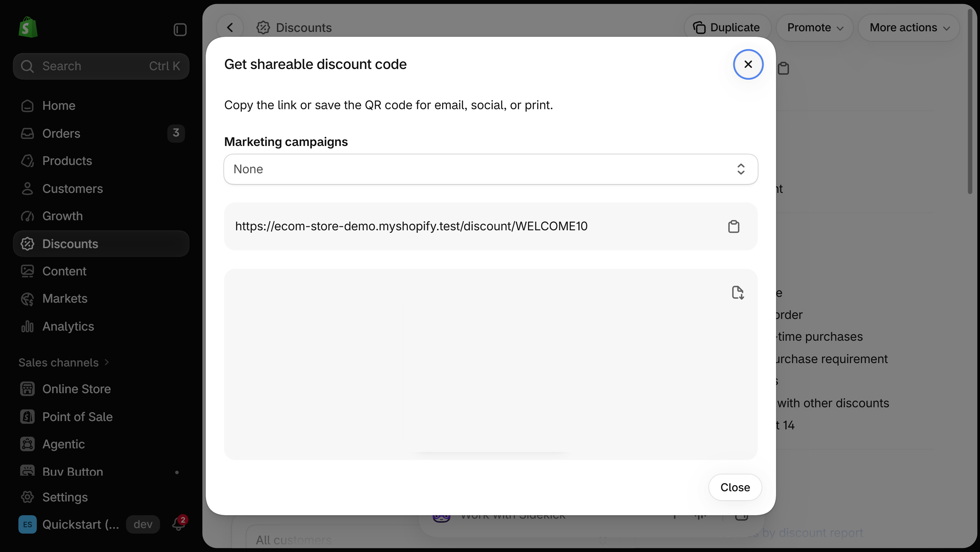Image resolution: width=980 pixels, height=552 pixels.
Task: Open the Marketing campaigns dropdown
Action: click(491, 169)
